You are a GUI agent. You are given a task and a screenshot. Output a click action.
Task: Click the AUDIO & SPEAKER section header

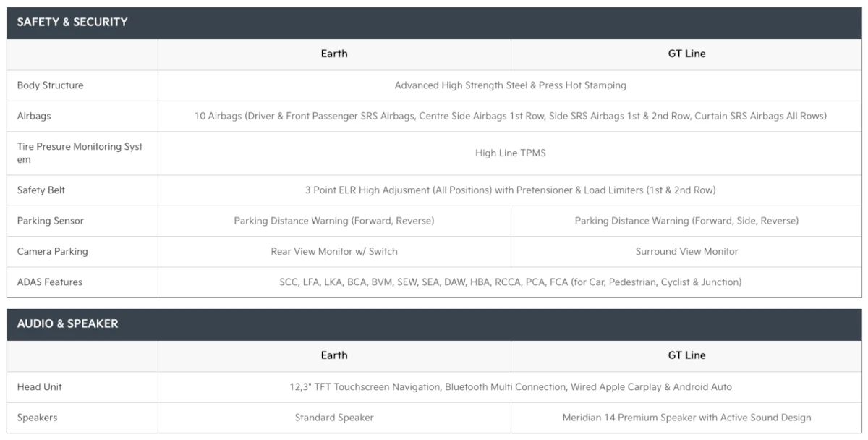click(67, 324)
